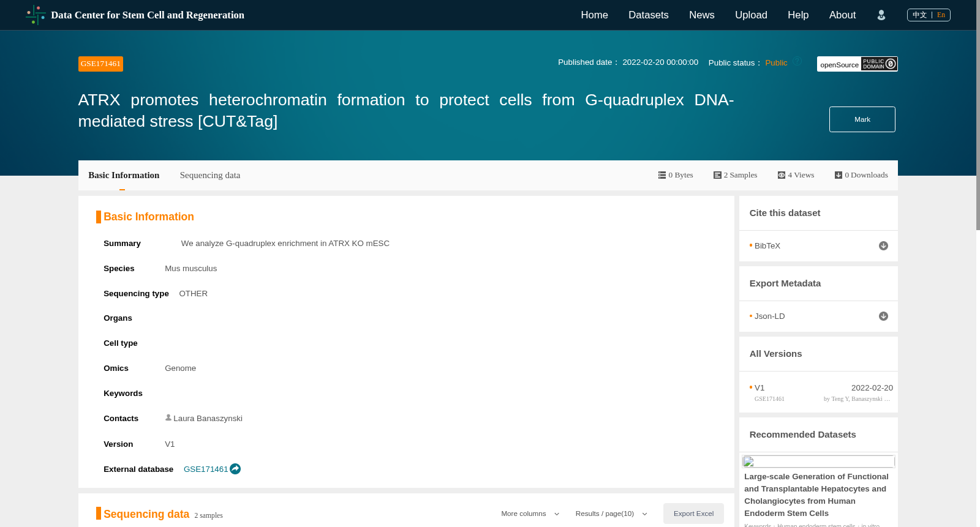This screenshot has width=980, height=527.
Task: Click the 0 Bytes statistic
Action: coord(676,175)
